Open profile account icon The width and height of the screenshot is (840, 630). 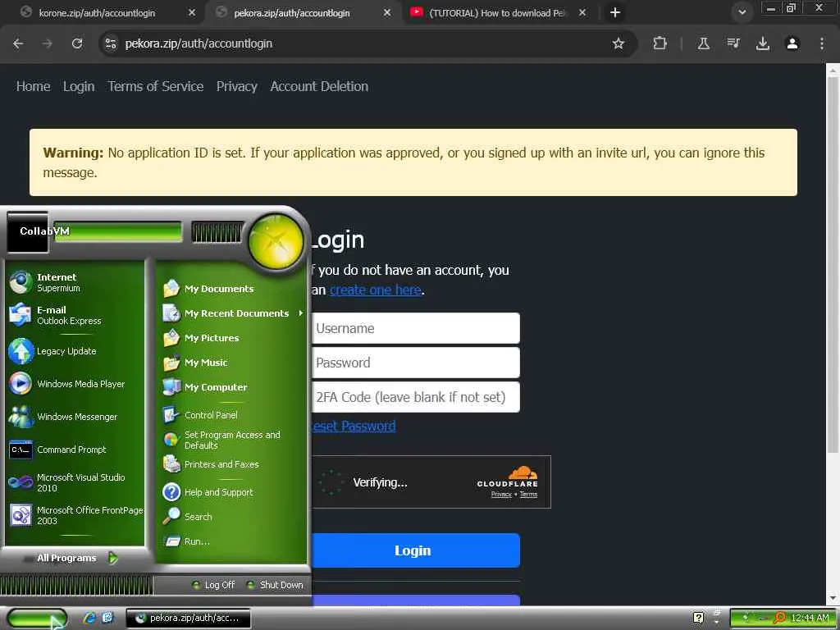coord(792,43)
